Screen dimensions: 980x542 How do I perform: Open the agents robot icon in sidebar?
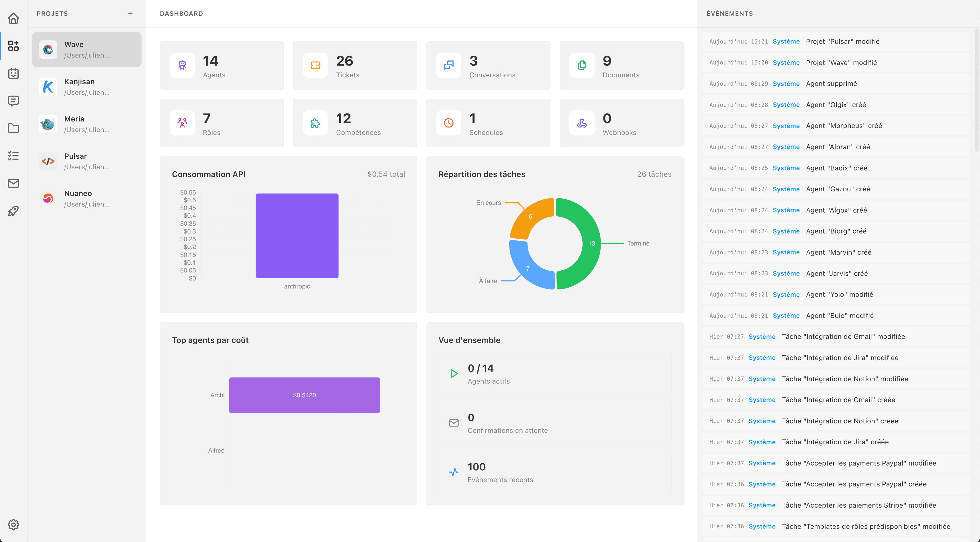coord(13,73)
